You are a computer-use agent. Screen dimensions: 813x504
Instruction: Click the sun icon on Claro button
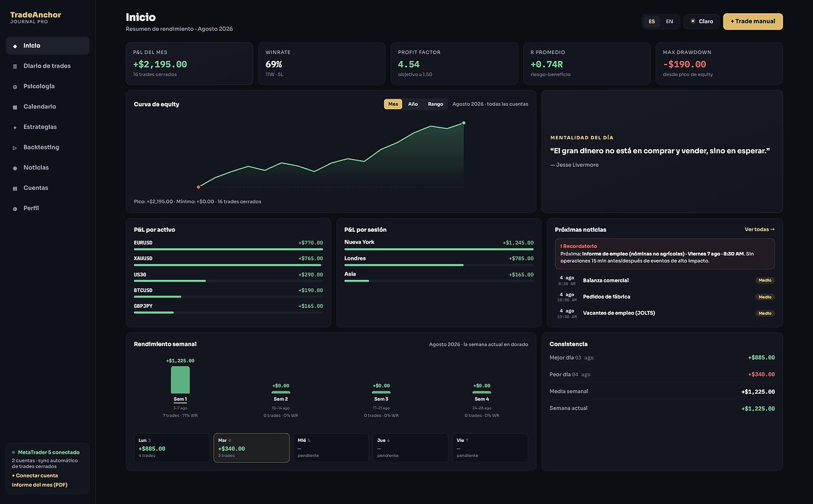[693, 21]
